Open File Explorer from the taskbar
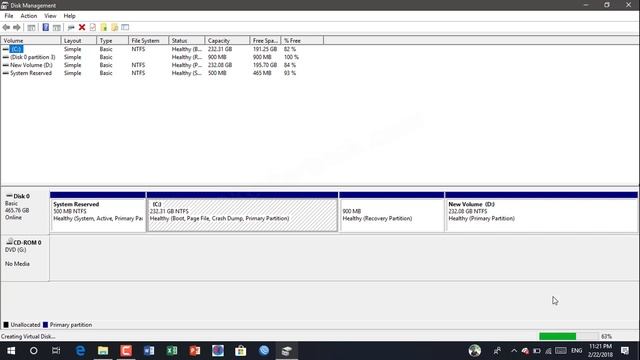 pyautogui.click(x=103, y=351)
